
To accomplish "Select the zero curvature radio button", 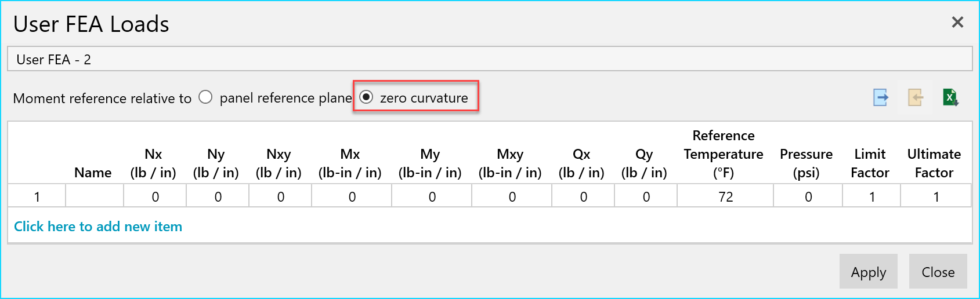I will pyautogui.click(x=366, y=97).
